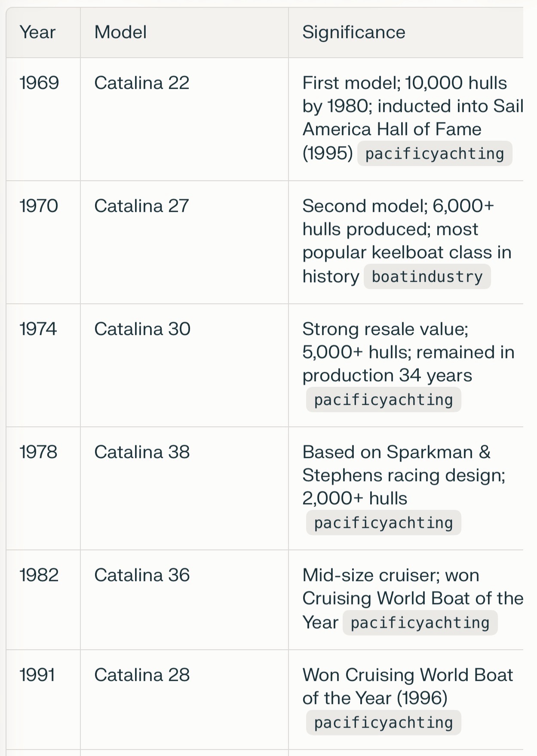Click the 1982 year cell

pos(39,575)
